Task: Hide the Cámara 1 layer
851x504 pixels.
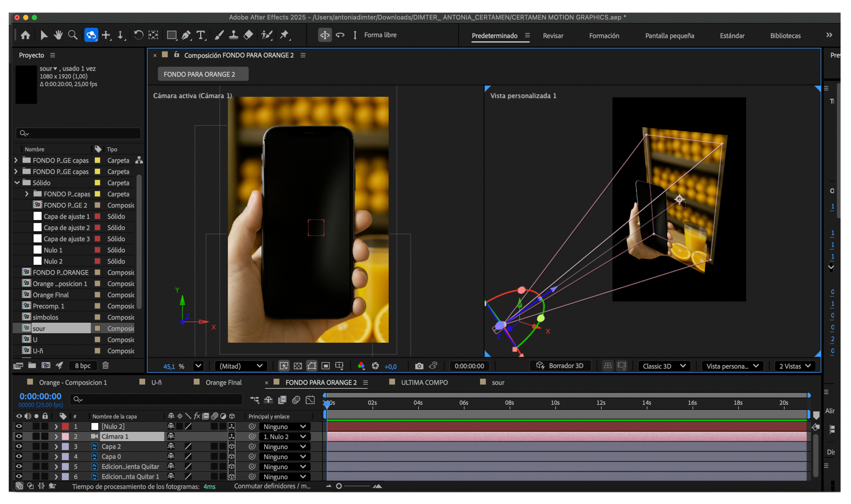Action: [x=19, y=437]
